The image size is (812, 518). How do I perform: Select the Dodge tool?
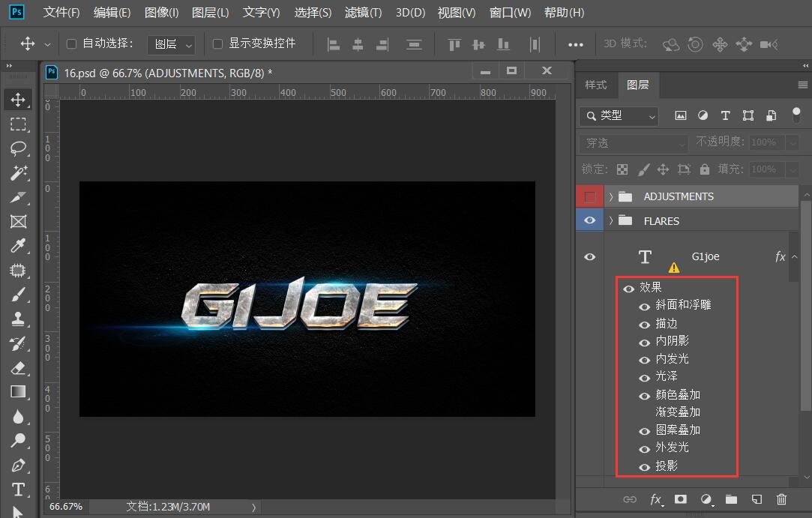(x=18, y=441)
